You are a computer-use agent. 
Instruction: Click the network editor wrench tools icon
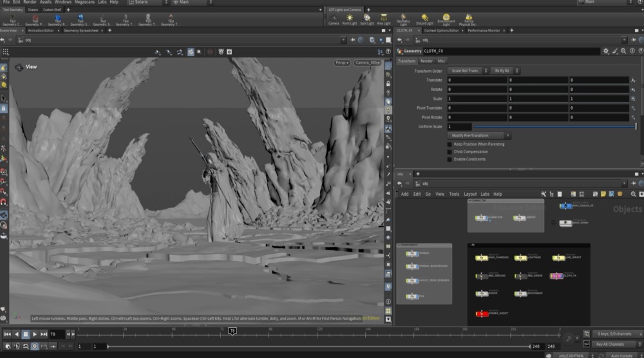544,194
